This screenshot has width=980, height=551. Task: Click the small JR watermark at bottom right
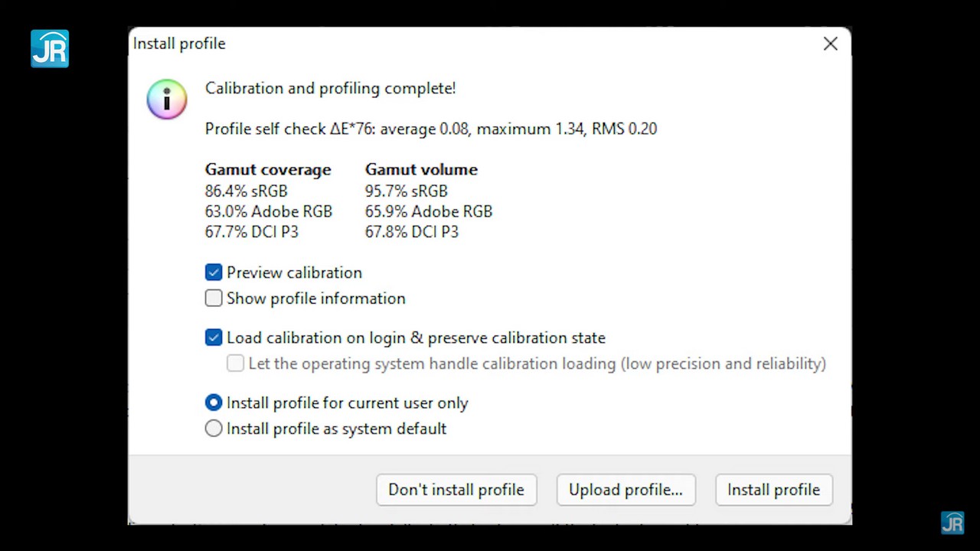pyautogui.click(x=952, y=523)
